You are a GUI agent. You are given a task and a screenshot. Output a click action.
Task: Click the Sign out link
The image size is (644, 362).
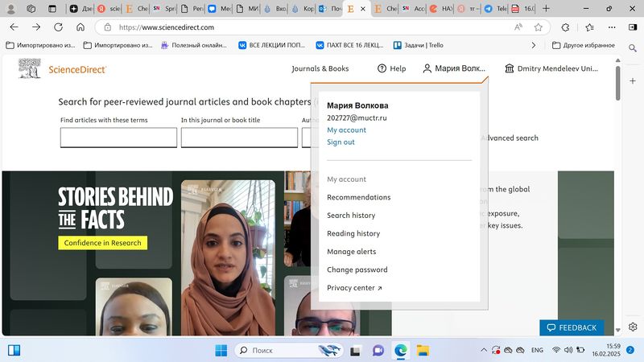click(x=341, y=142)
